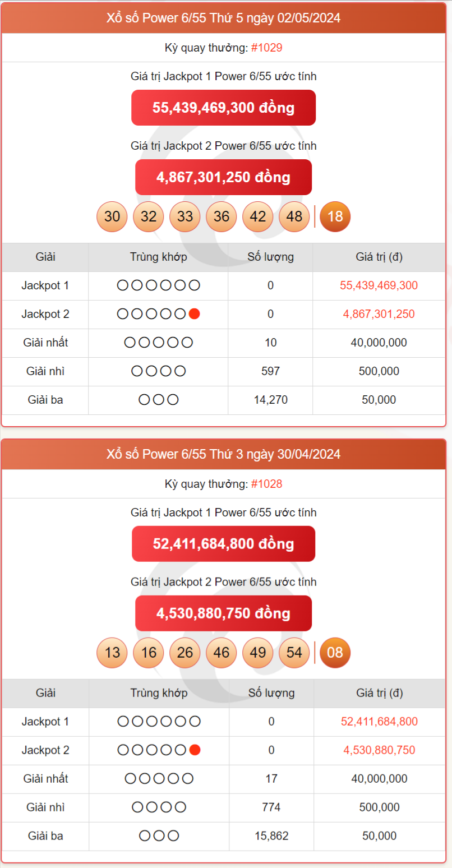The height and width of the screenshot is (868, 452).
Task: Select lottery ball number 30
Action: tap(112, 216)
